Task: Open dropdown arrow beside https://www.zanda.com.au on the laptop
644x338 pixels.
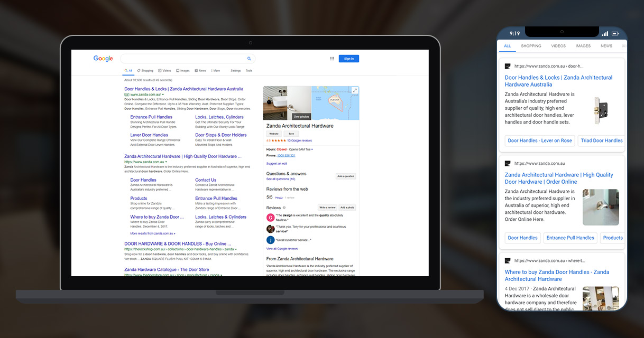Action: 166,162
